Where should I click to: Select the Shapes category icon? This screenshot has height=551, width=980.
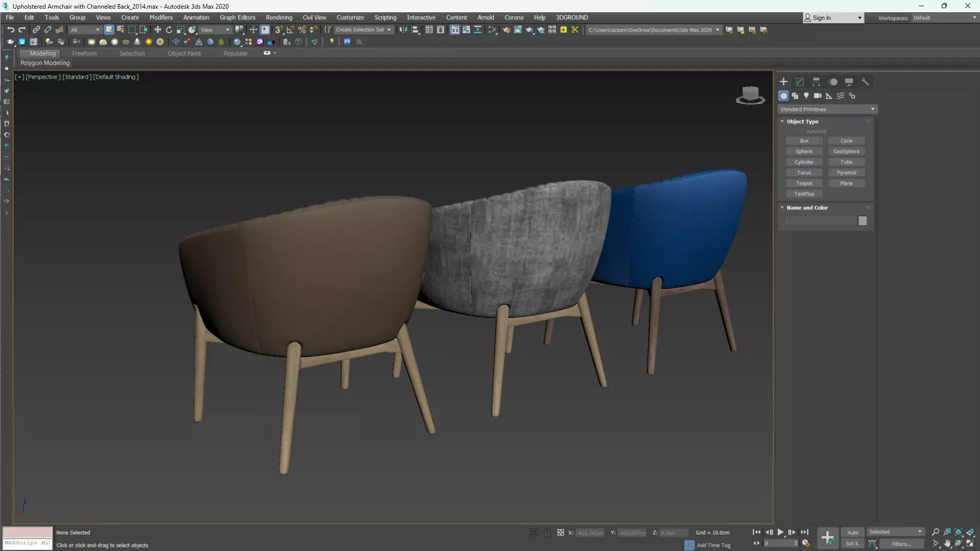[795, 96]
